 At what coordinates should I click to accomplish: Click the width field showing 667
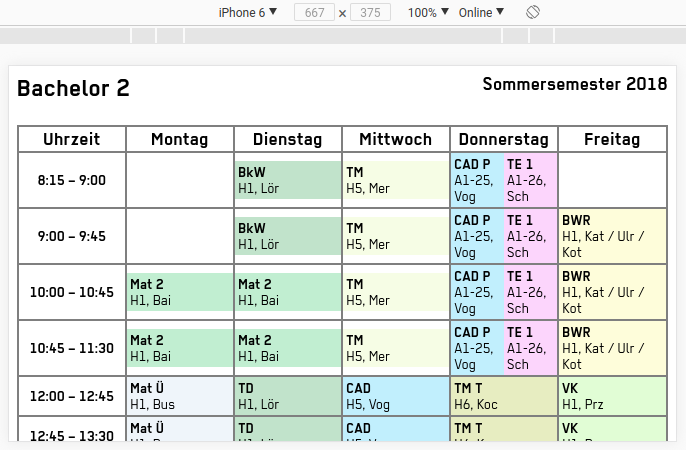314,13
